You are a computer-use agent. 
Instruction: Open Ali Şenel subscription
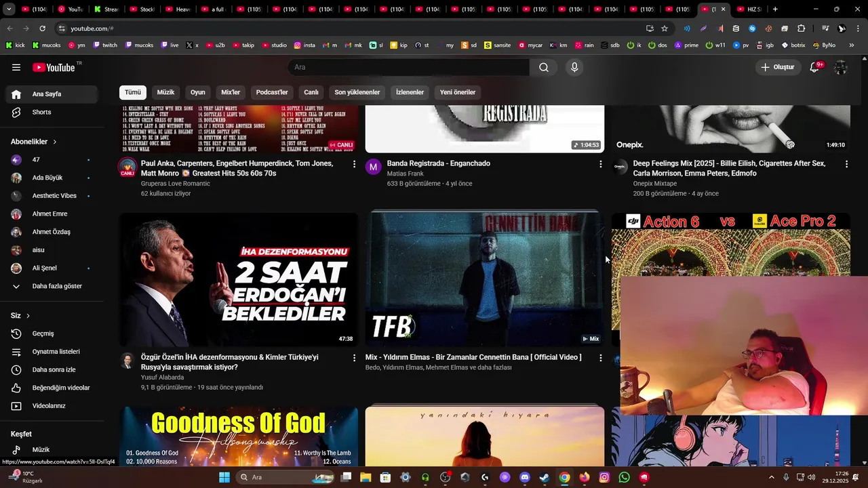(x=52, y=268)
